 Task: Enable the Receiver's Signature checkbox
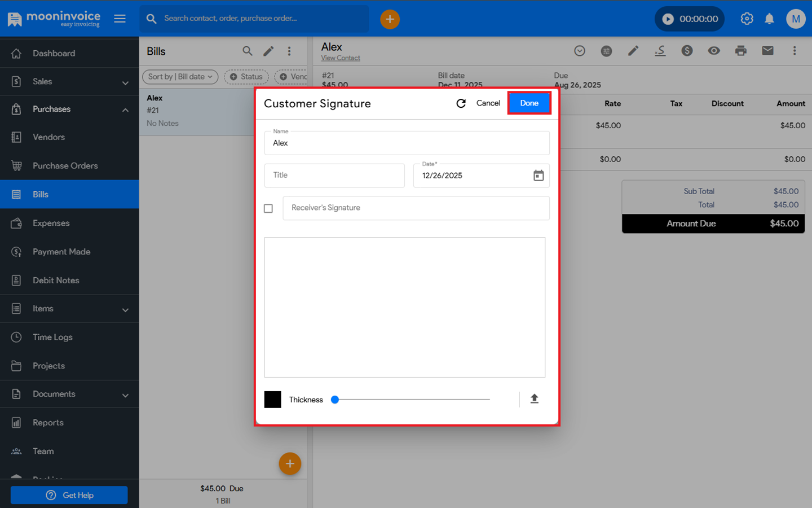(x=268, y=208)
